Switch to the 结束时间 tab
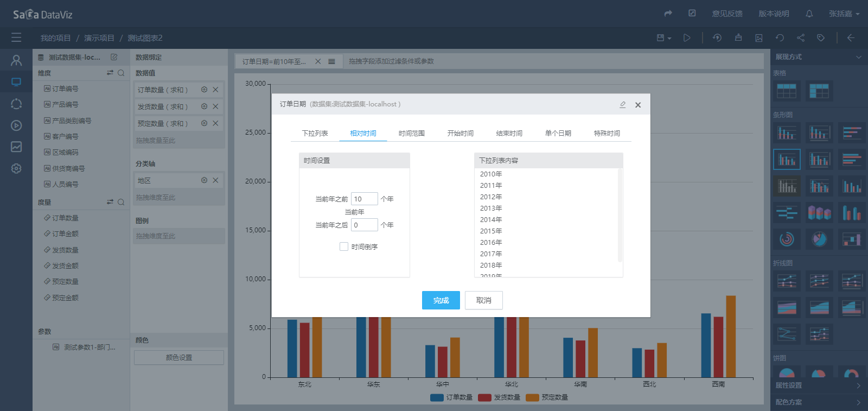The width and height of the screenshot is (868, 411). tap(509, 133)
